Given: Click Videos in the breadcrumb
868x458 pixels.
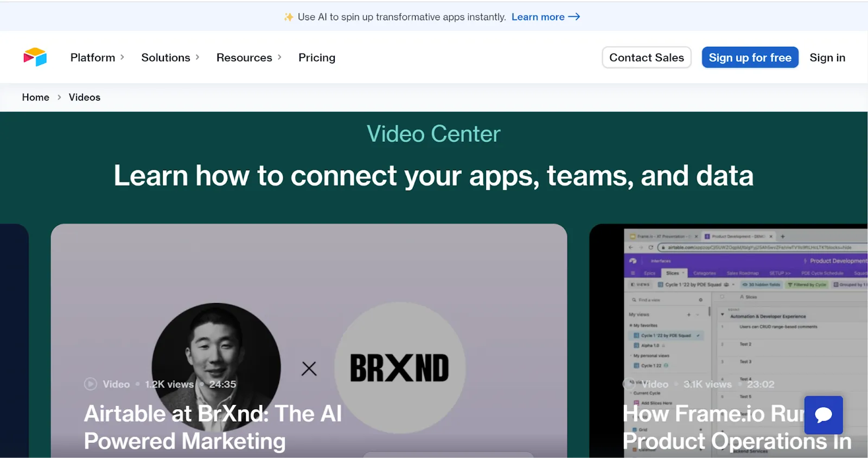Looking at the screenshot, I should coord(85,97).
